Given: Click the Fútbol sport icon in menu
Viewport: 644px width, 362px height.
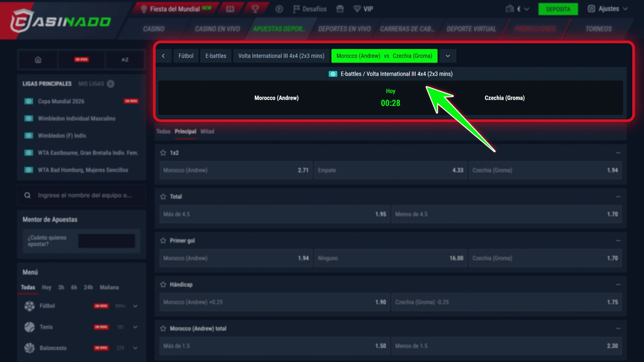Looking at the screenshot, I should [30, 306].
